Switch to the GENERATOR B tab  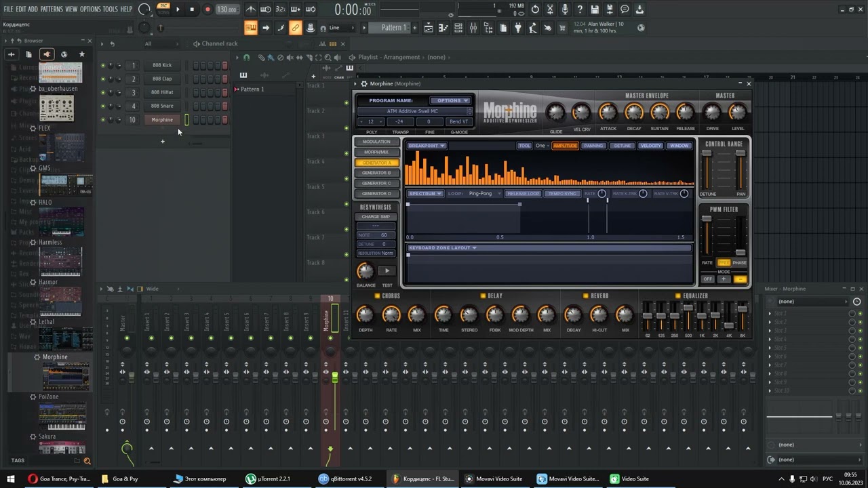(x=376, y=173)
